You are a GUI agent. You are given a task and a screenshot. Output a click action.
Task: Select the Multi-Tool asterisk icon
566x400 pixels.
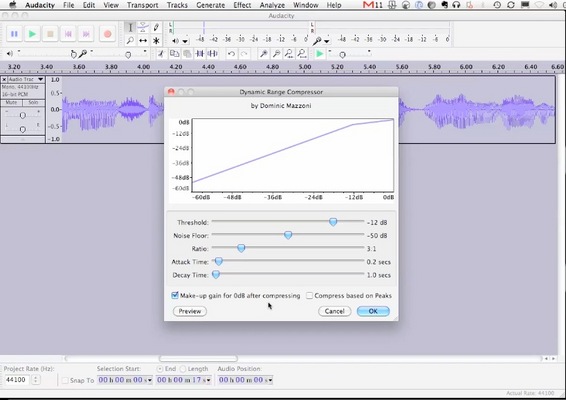point(156,40)
